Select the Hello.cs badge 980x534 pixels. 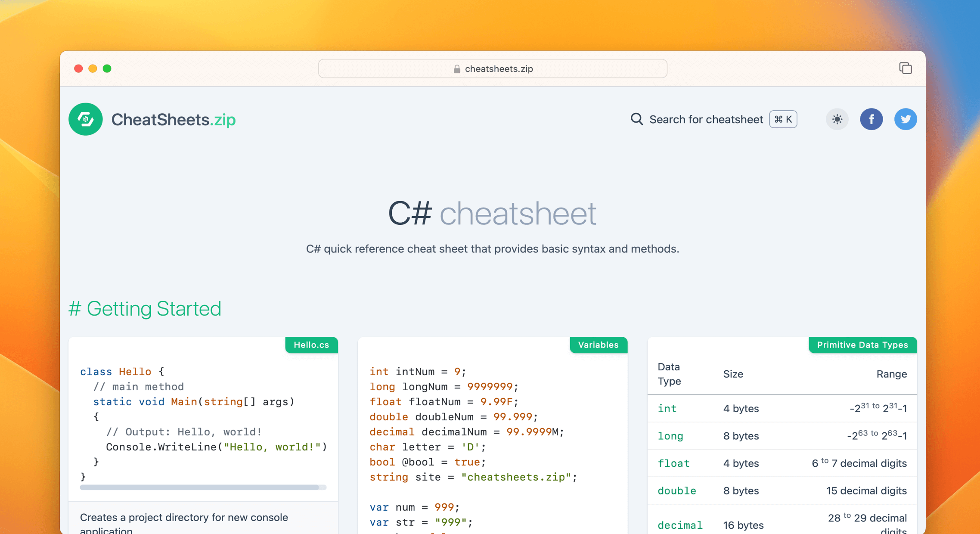pyautogui.click(x=311, y=345)
